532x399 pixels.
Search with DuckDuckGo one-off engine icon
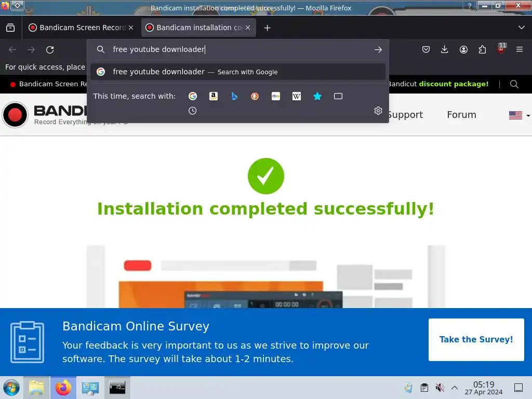pyautogui.click(x=255, y=96)
